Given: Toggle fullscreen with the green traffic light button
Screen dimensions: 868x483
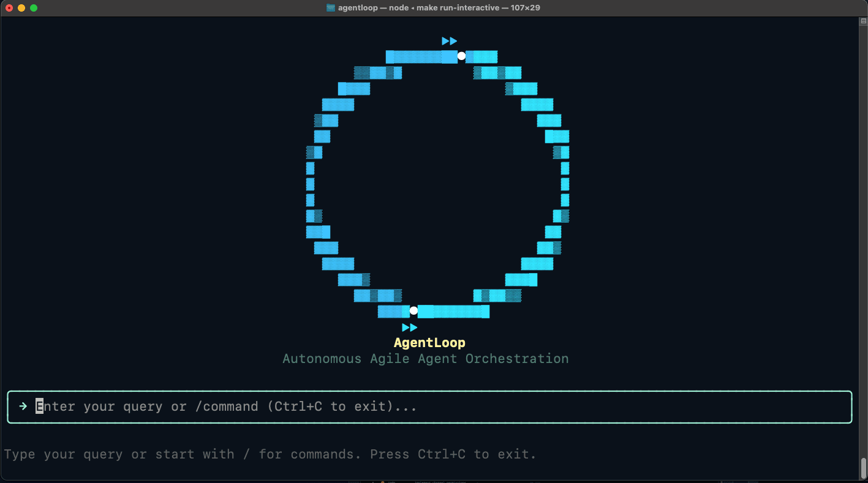Looking at the screenshot, I should point(32,7).
